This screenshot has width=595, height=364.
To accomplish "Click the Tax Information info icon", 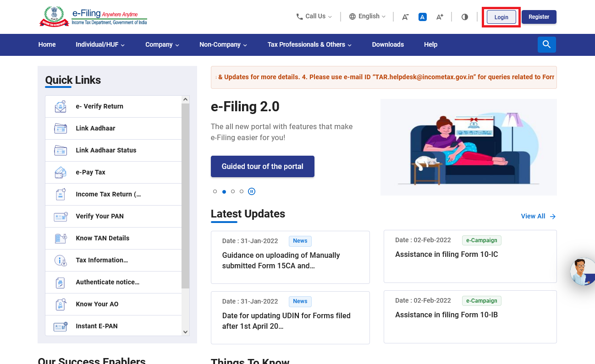I will point(61,260).
